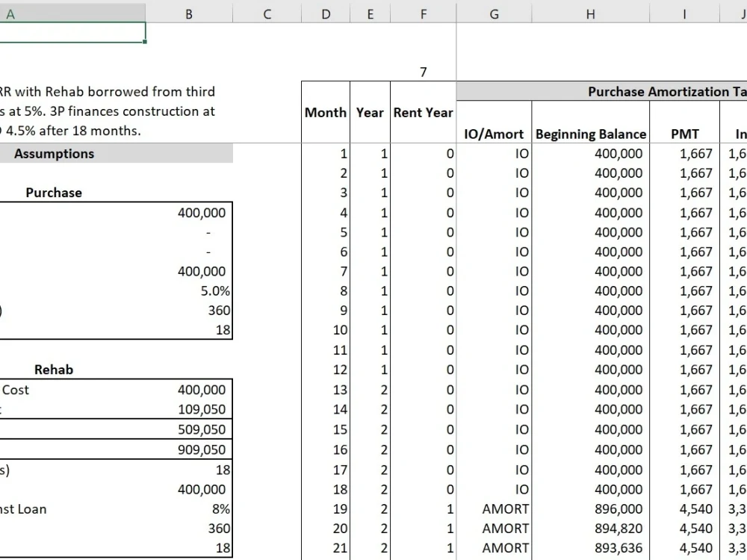The height and width of the screenshot is (560, 747).
Task: Click the IO/Amort header cell
Action: click(494, 134)
